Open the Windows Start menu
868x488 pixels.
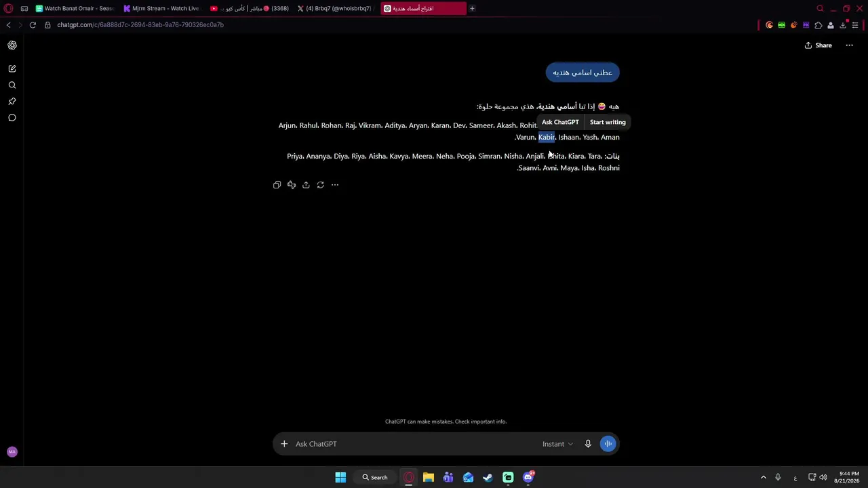pos(340,477)
